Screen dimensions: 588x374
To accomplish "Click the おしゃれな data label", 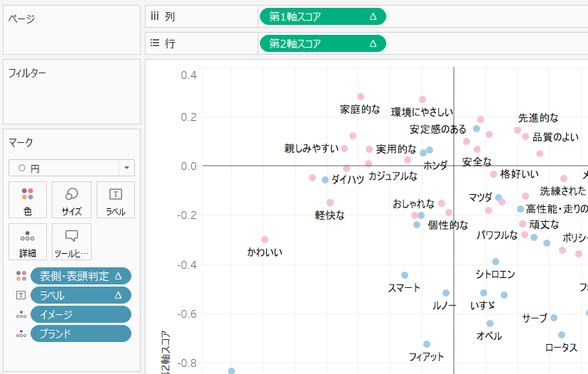I will pyautogui.click(x=413, y=204).
